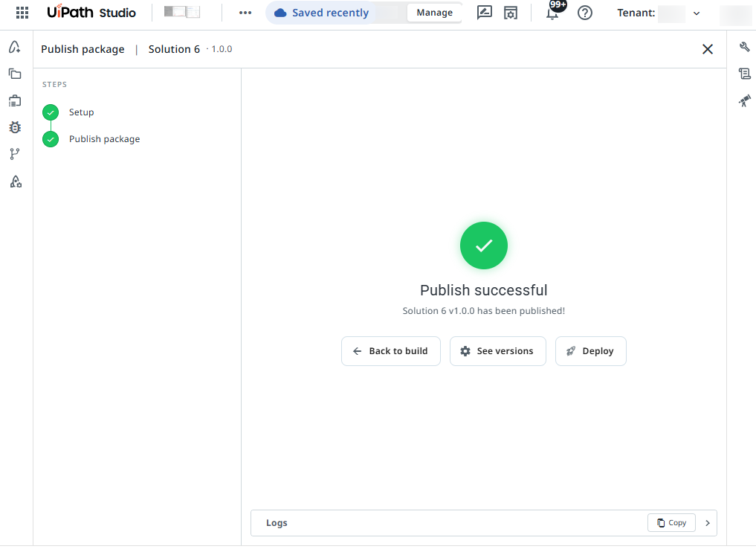
Task: Click the Publish successful heading
Action: tap(484, 290)
